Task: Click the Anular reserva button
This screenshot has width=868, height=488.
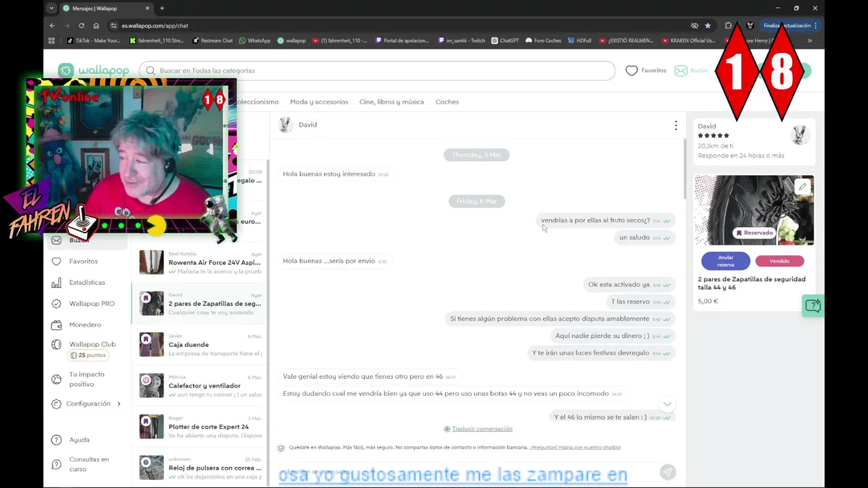Action: click(726, 261)
